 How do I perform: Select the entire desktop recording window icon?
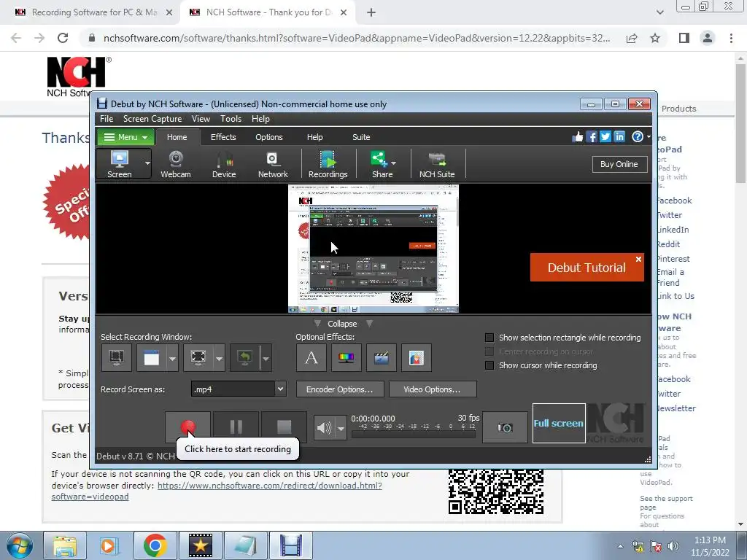click(x=116, y=357)
